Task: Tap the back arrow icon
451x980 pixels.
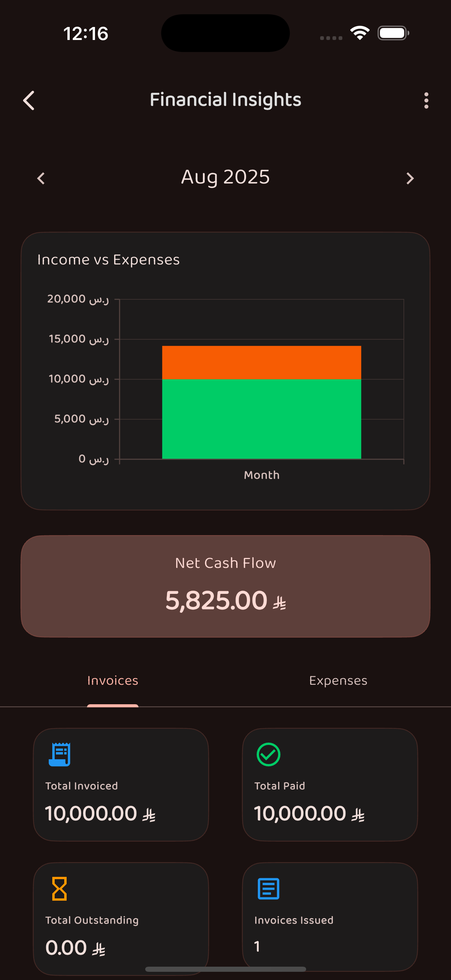Action: point(29,100)
